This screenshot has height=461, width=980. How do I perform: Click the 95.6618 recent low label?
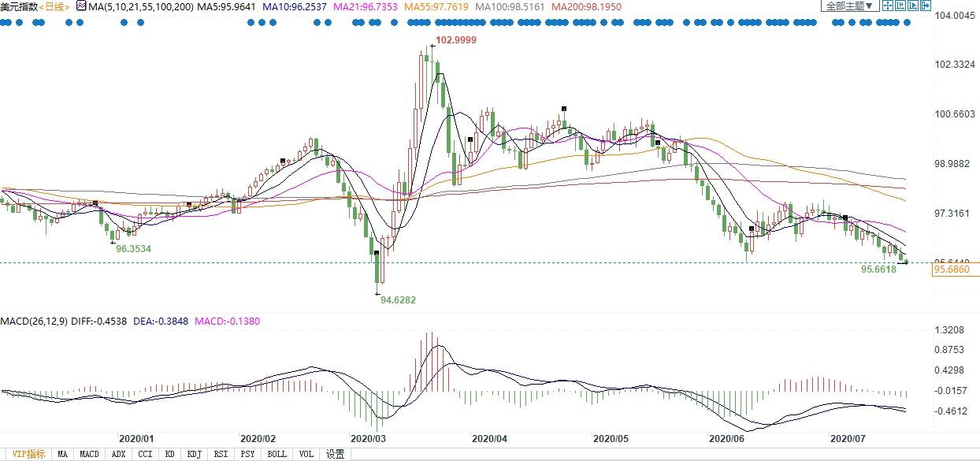[879, 269]
